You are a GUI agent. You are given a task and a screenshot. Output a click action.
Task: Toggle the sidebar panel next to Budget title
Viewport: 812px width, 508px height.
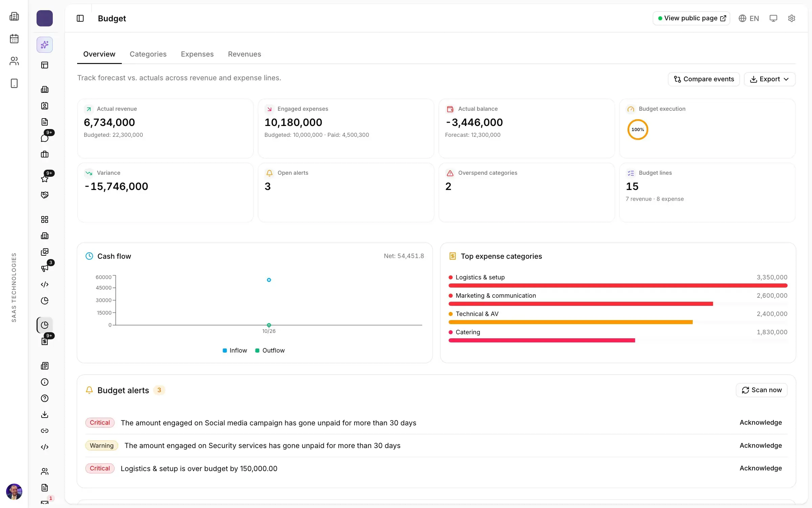pos(80,18)
